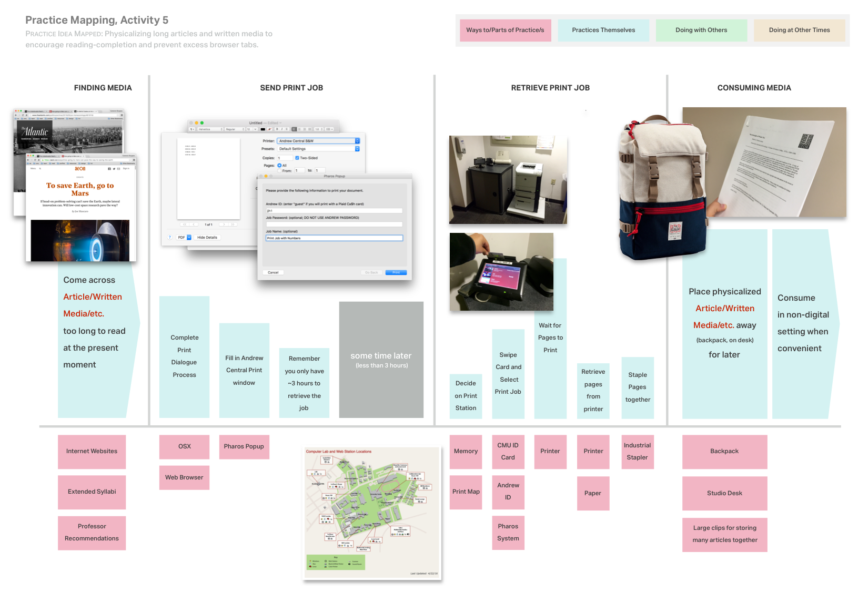The height and width of the screenshot is (593, 868).
Task: Click the Print button in the Pharos Popup
Action: [396, 272]
